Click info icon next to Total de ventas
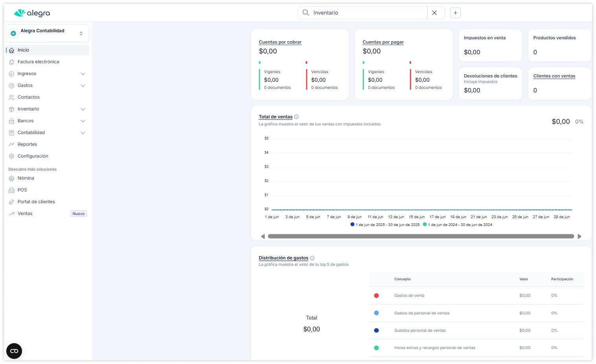596x364 pixels. (x=296, y=117)
